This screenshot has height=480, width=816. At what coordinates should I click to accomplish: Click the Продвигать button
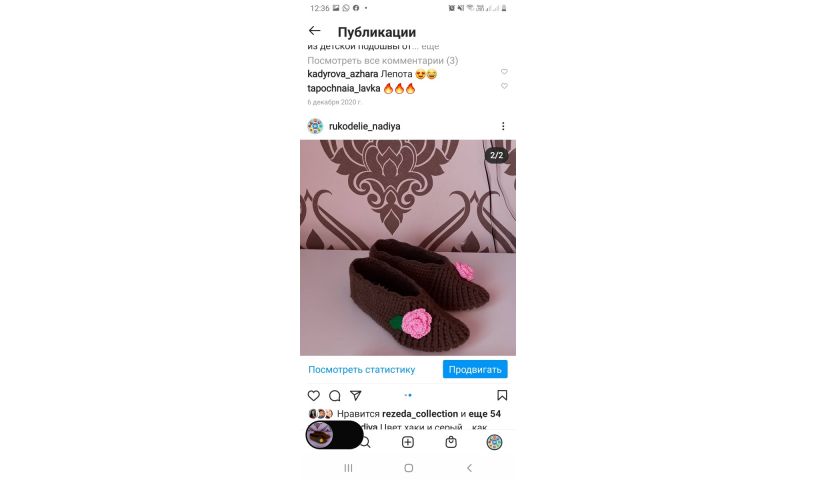(x=475, y=369)
